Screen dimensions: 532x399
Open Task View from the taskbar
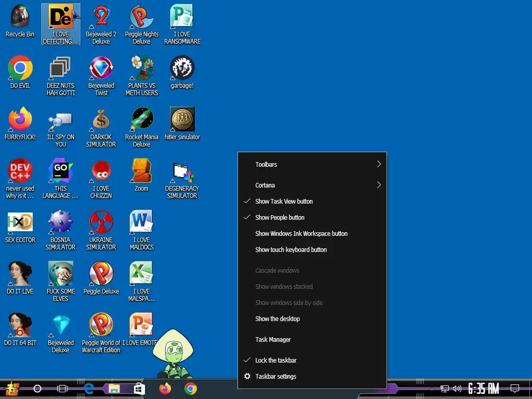[62, 389]
